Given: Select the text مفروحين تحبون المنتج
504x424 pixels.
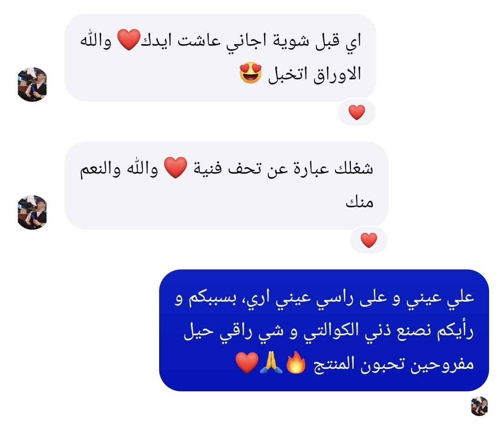Looking at the screenshot, I should [x=394, y=364].
